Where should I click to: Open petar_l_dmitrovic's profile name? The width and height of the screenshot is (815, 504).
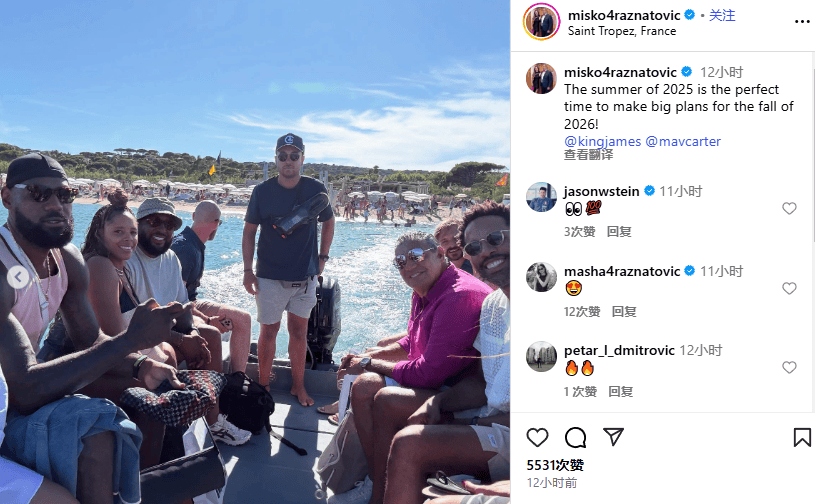pyautogui.click(x=619, y=351)
